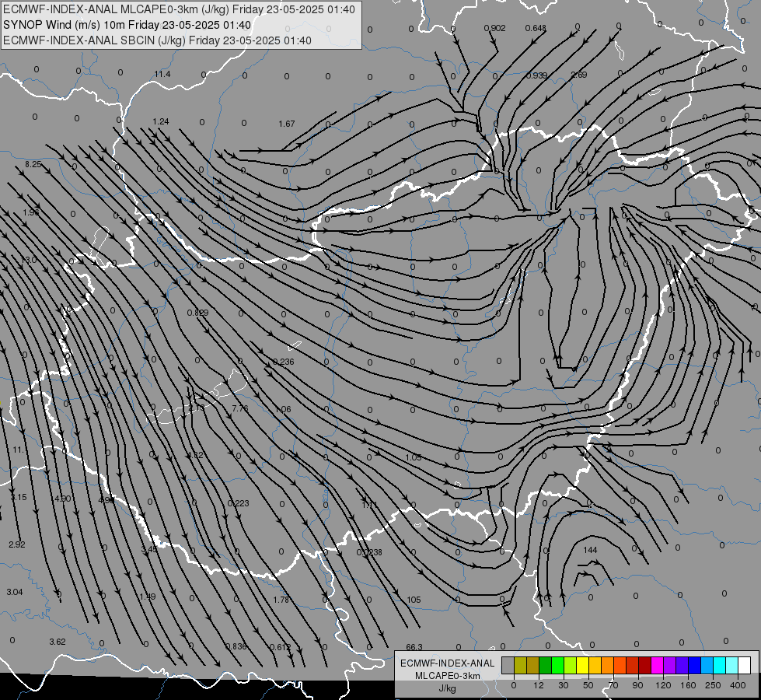Click the map value 144

click(590, 550)
